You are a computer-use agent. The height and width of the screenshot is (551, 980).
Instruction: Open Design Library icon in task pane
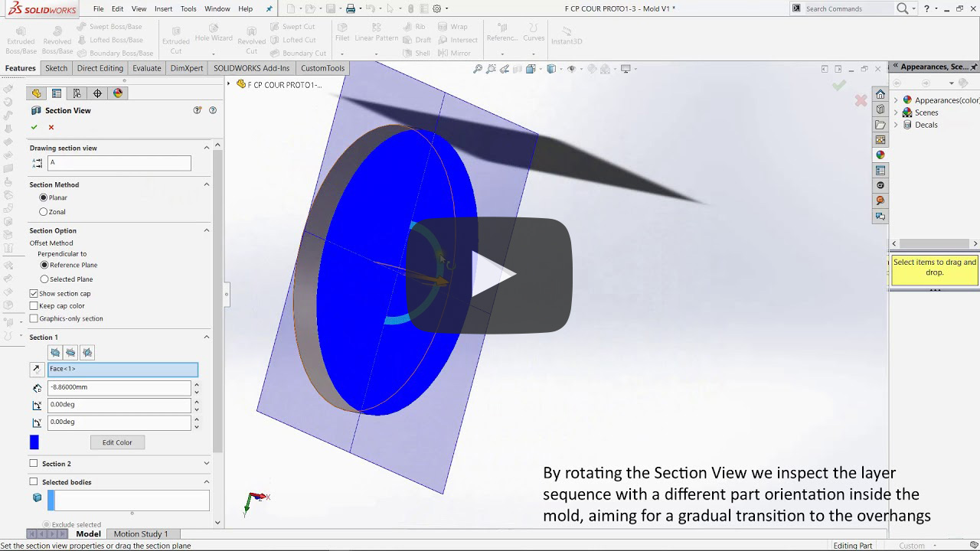click(x=880, y=109)
